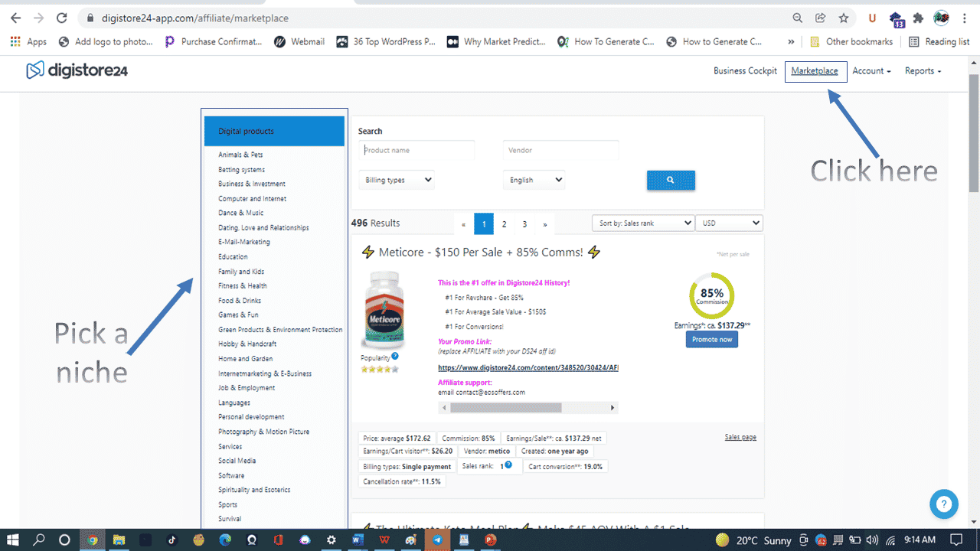Viewport: 980px width, 551px height.
Task: Open File Explorer from the taskbar
Action: pos(119,540)
